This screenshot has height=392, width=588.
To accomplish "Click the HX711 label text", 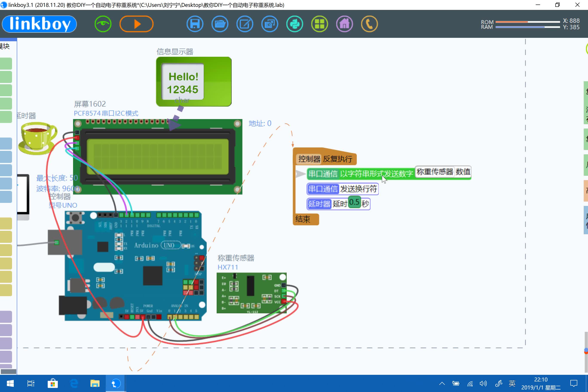I will pos(228,267).
